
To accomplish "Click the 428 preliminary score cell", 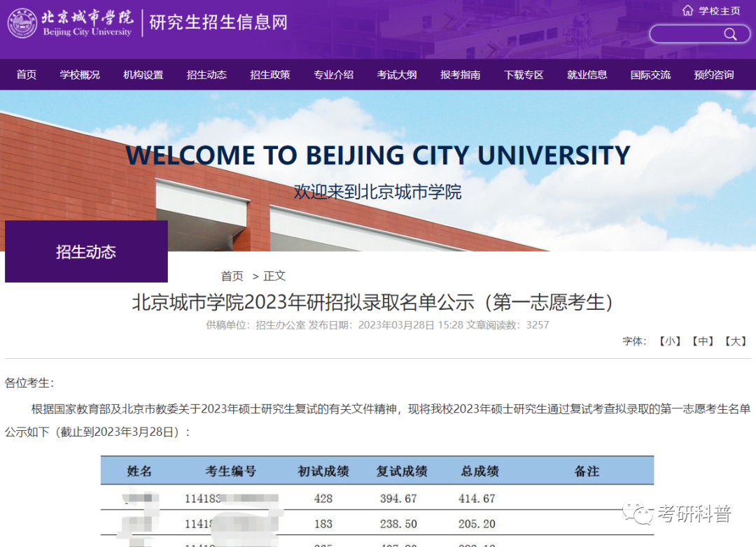I will [x=323, y=498].
